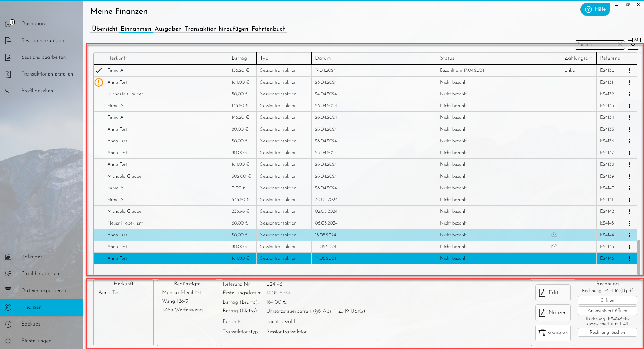Expand the filter dropdown beside the search box
The image size is (644, 349).
point(633,45)
